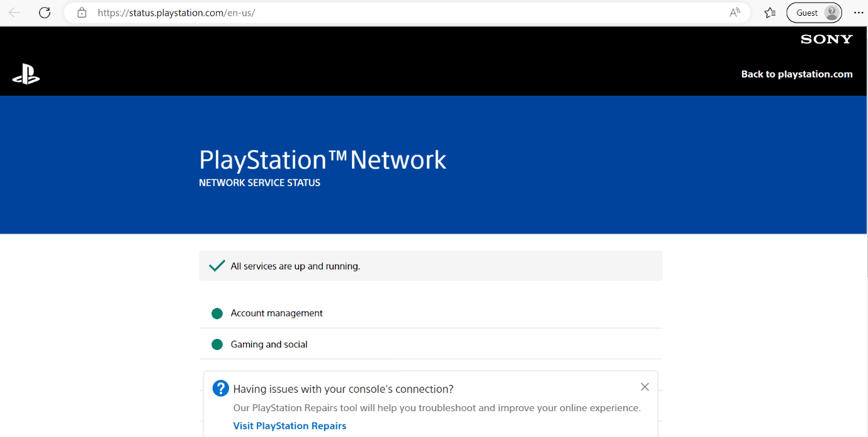Image resolution: width=868 pixels, height=437 pixels.
Task: Visit PlayStation Repairs
Action: (x=290, y=426)
